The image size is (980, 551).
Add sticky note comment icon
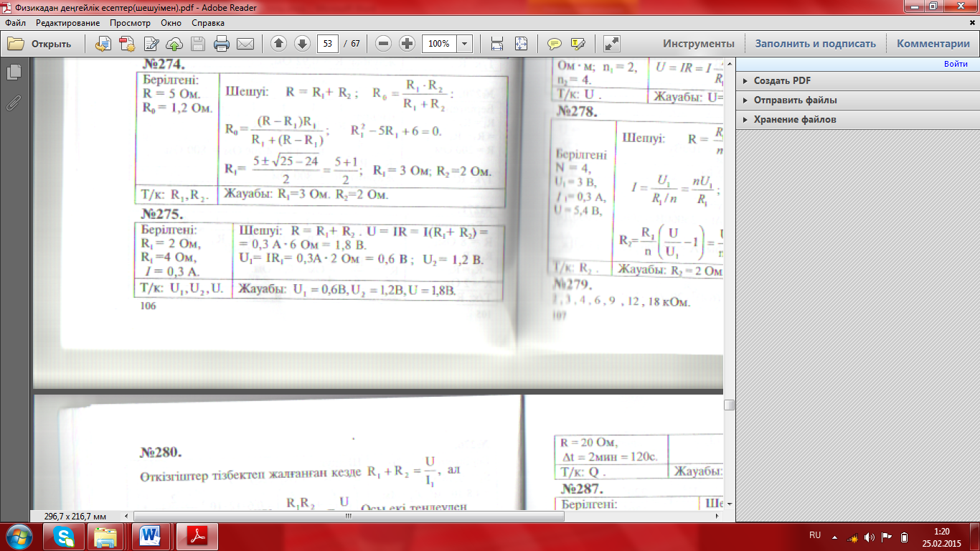[x=555, y=44]
